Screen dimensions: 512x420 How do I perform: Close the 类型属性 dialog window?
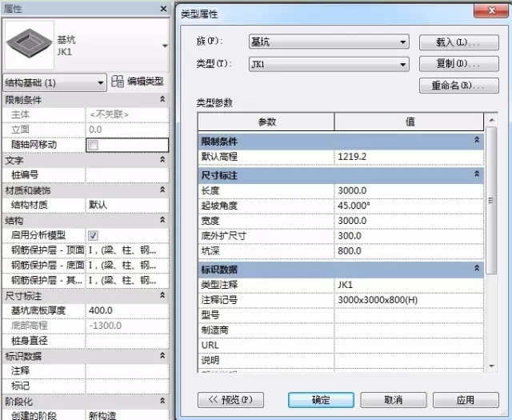(485, 12)
